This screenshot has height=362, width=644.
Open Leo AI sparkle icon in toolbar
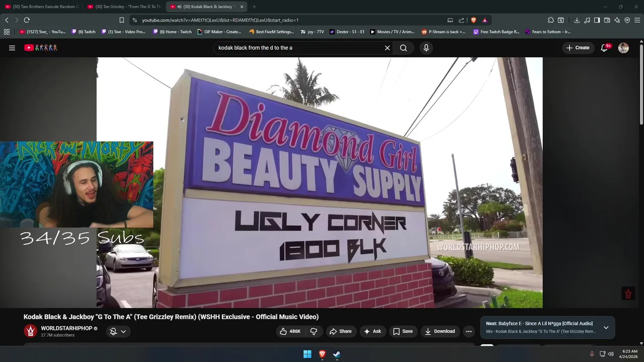[x=617, y=20]
